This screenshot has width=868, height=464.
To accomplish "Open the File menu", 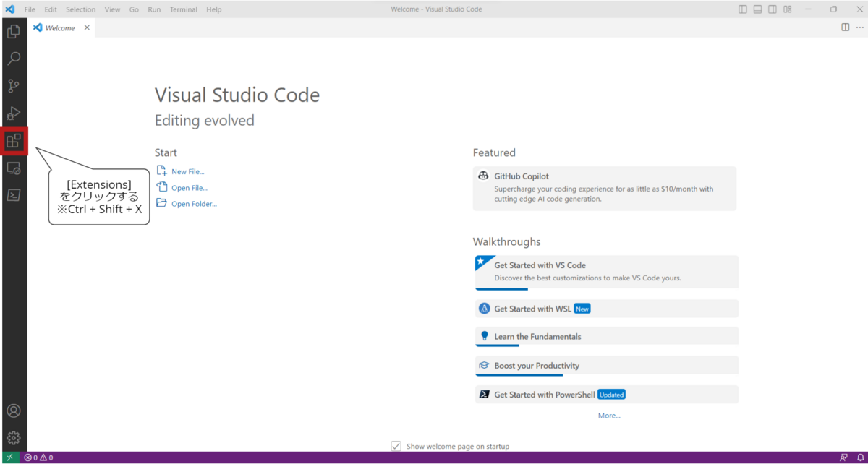I will tap(30, 9).
